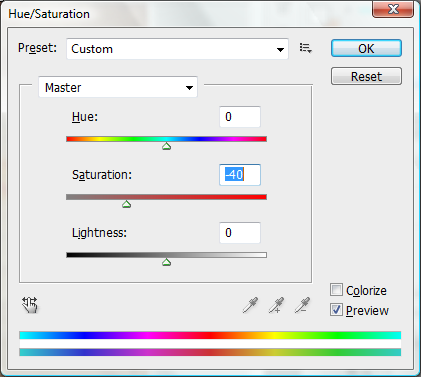This screenshot has width=421, height=377.
Task: Click the Hue slider handle
Action: click(x=166, y=146)
